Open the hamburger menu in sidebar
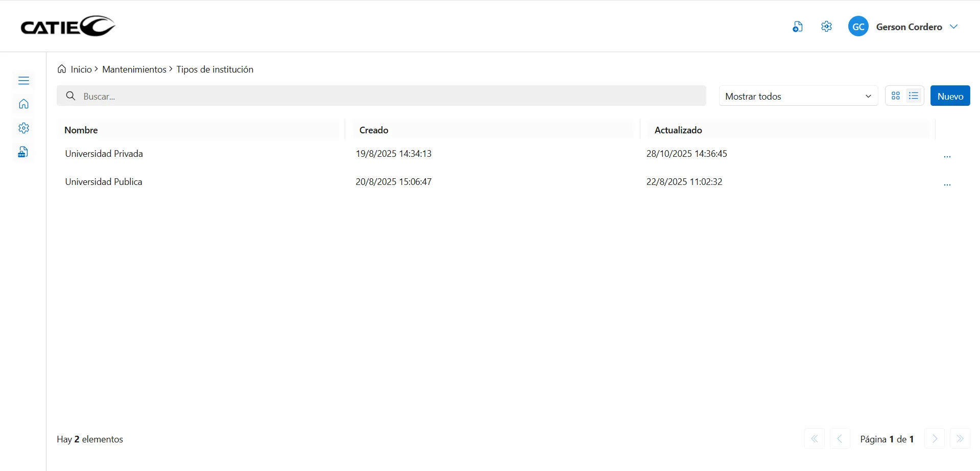Viewport: 980px width, 471px height. (23, 81)
